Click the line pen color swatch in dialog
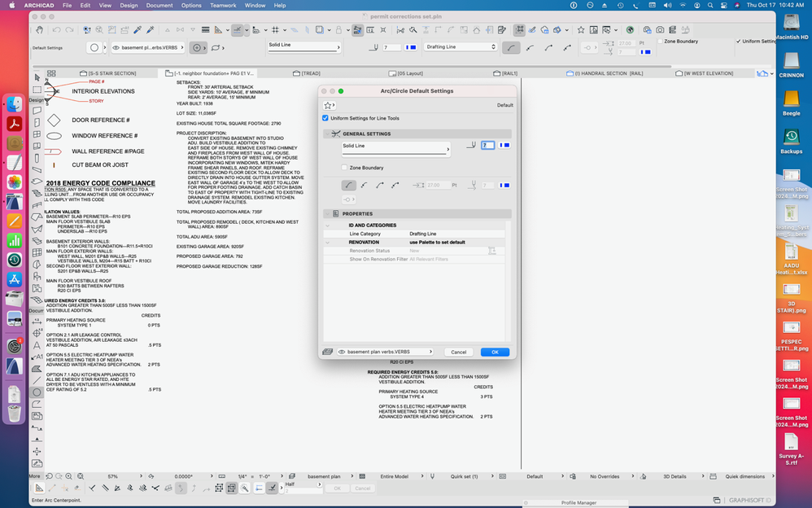The image size is (812, 508). click(x=504, y=145)
